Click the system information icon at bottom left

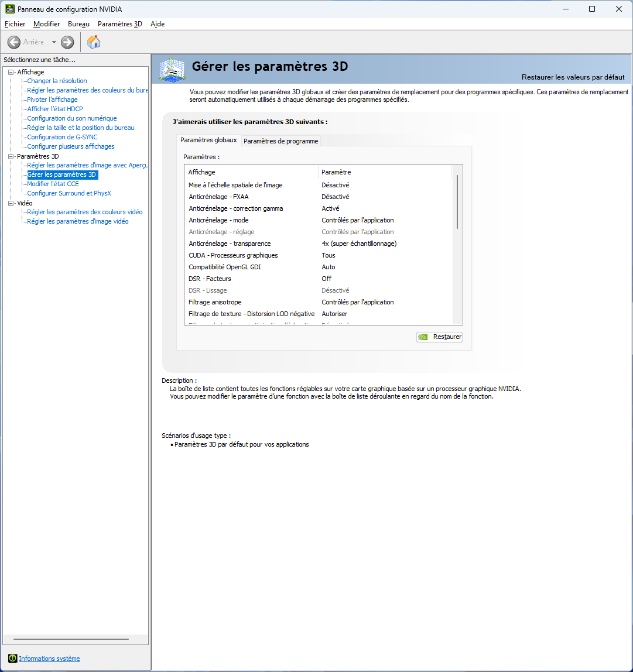tap(12, 659)
